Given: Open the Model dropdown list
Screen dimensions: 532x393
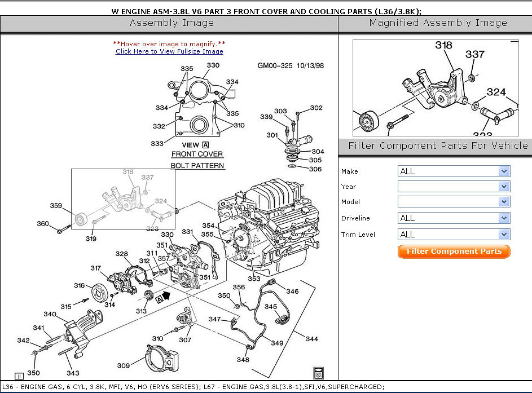Looking at the screenshot, I should pos(454,202).
